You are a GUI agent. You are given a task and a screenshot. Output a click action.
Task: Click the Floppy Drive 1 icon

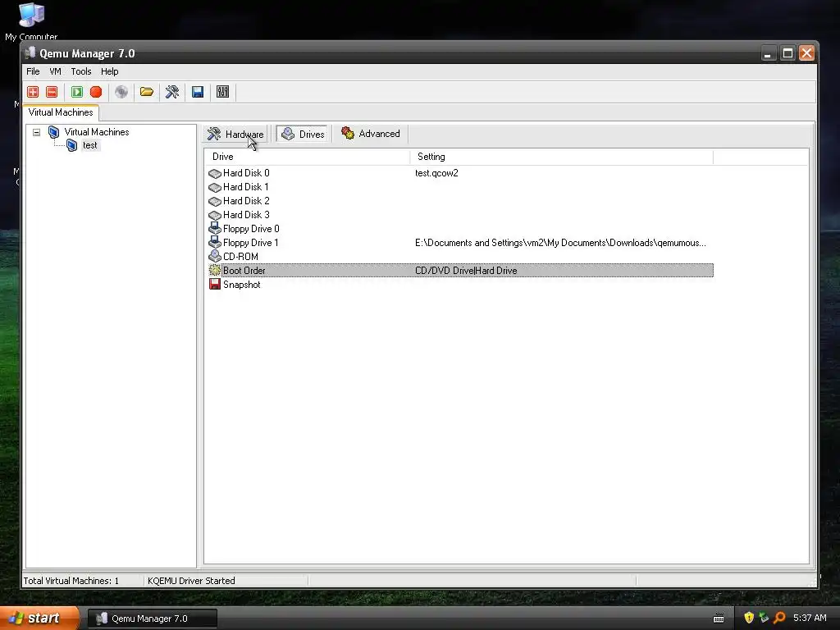(x=215, y=243)
